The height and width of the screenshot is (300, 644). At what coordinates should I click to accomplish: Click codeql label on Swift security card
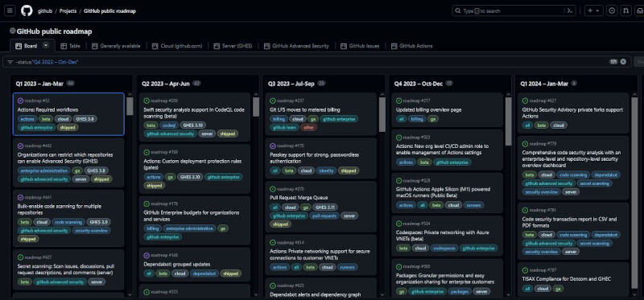168,125
